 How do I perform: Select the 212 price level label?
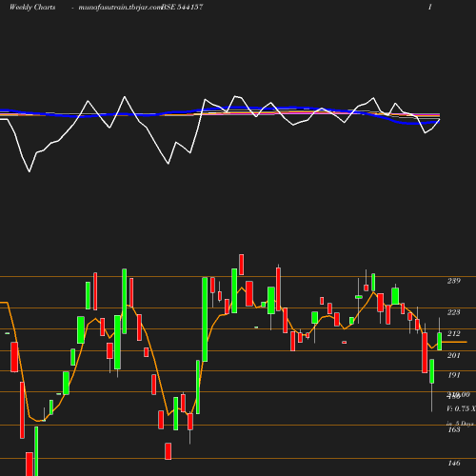(x=454, y=333)
